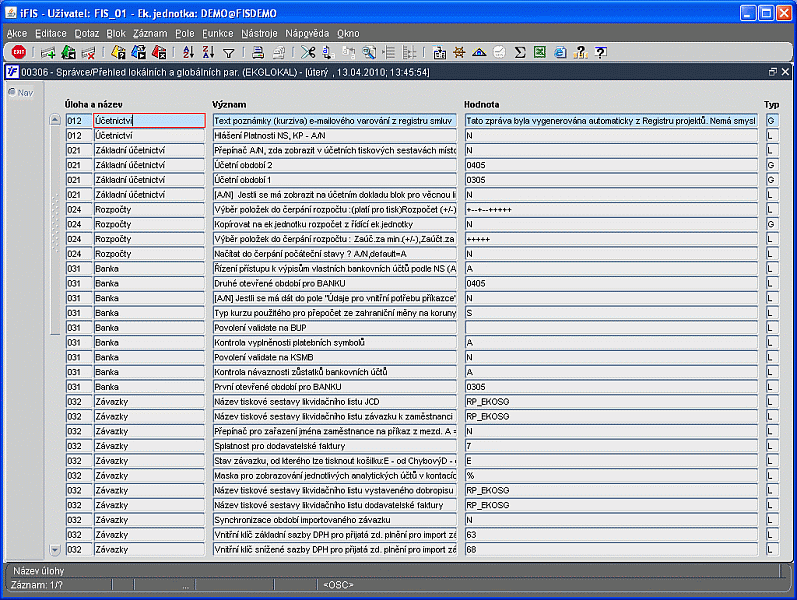The image size is (797, 600).
Task: Click the cell 'Druhé otevřené období pro BANKU'
Action: 334,283
